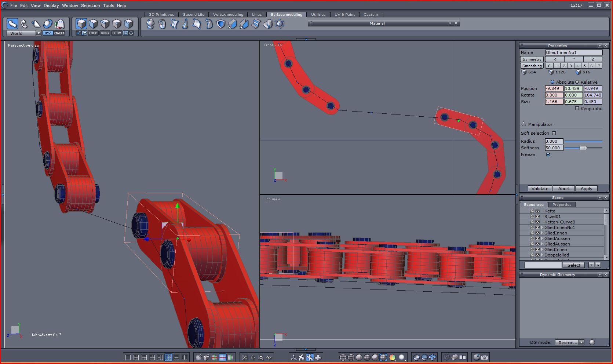Screen dimensions: 613x364
Task: Click the zoom magnifier icon
Action: tap(261, 357)
